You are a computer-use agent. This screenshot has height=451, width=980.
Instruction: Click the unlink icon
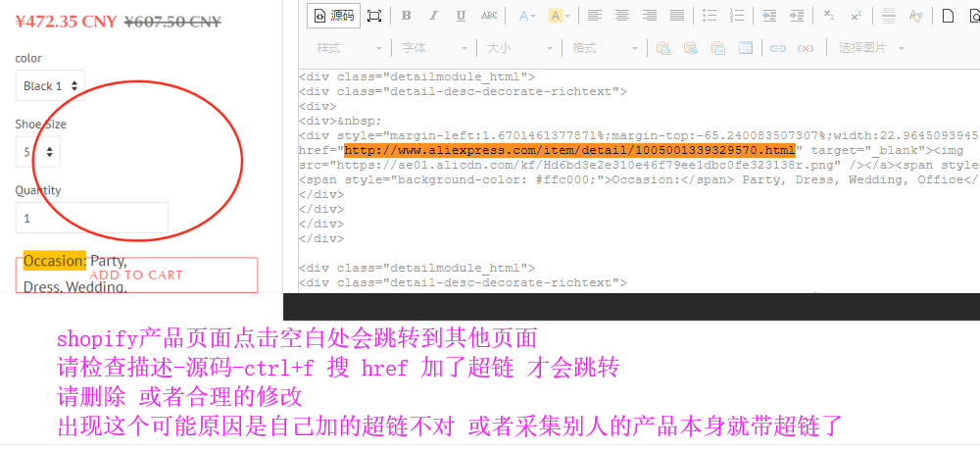coord(805,48)
